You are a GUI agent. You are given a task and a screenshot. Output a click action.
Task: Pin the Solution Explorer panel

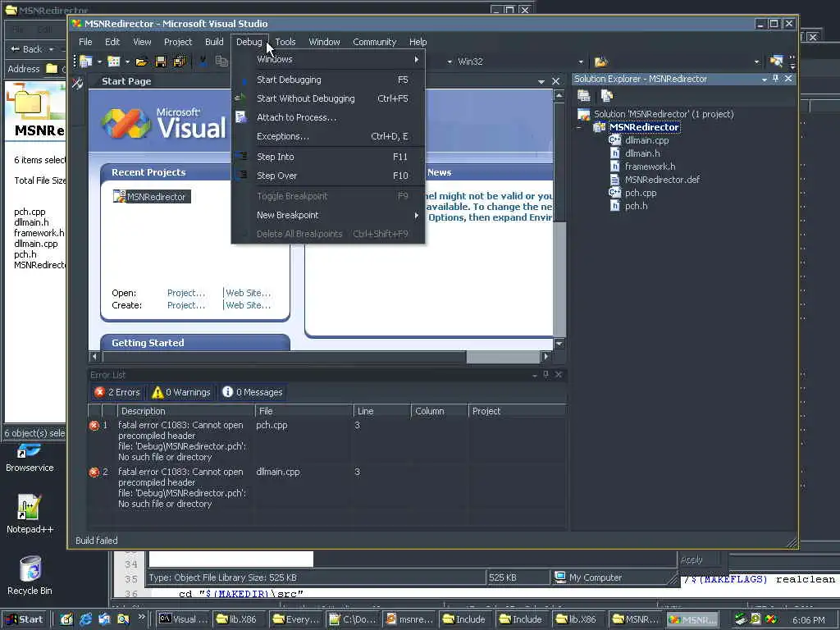click(x=776, y=79)
